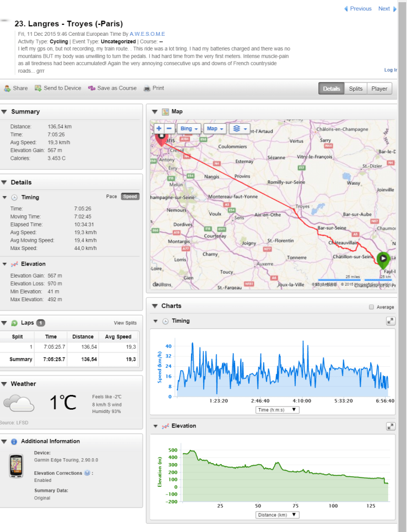407x532 pixels.
Task: Expand the Elevation chart to fullscreen
Action: coord(390,426)
